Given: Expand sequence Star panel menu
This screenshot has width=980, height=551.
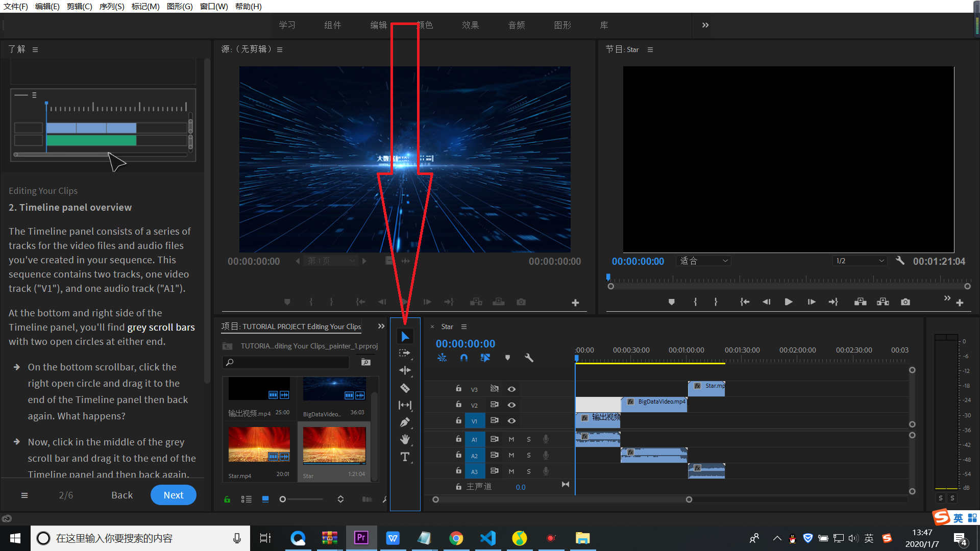Looking at the screenshot, I should click(463, 327).
